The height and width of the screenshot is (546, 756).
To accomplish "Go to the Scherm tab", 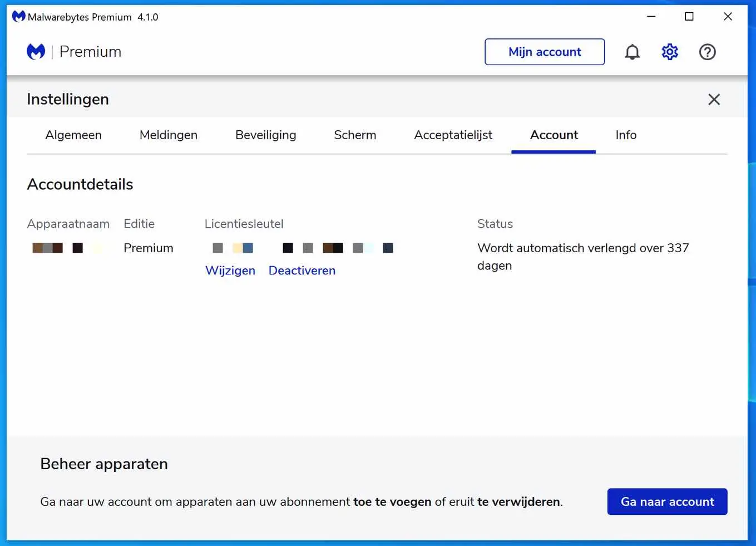I will [x=355, y=135].
